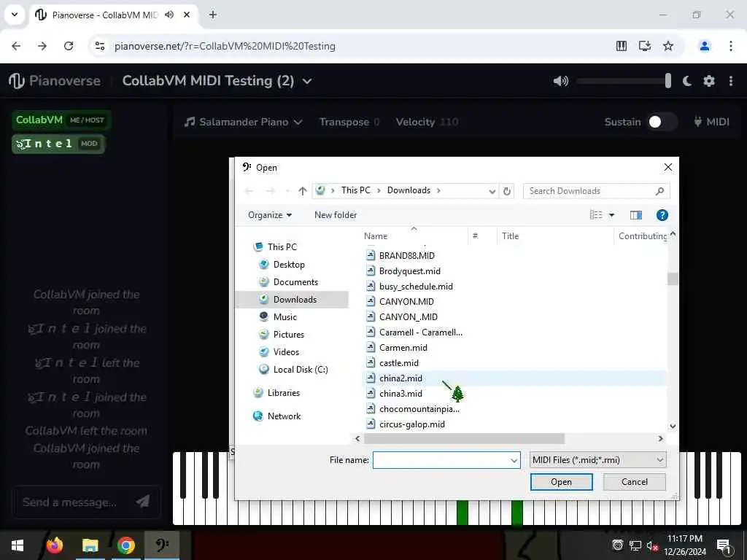This screenshot has height=560, width=747.
Task: Select the file china2.mid
Action: click(400, 378)
